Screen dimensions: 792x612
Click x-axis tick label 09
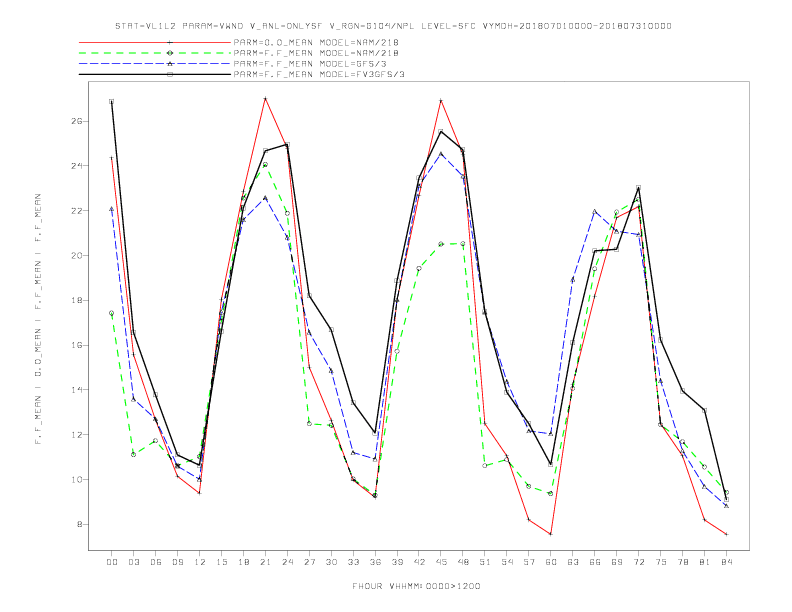point(177,562)
